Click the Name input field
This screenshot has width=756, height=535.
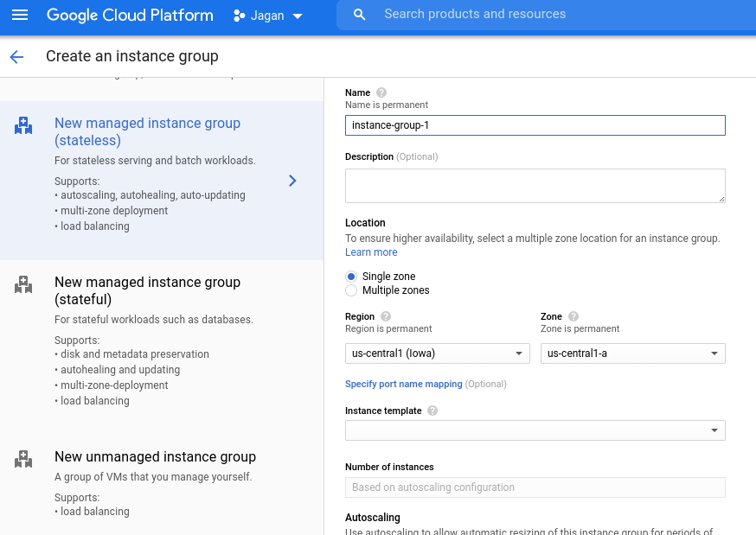click(x=535, y=125)
